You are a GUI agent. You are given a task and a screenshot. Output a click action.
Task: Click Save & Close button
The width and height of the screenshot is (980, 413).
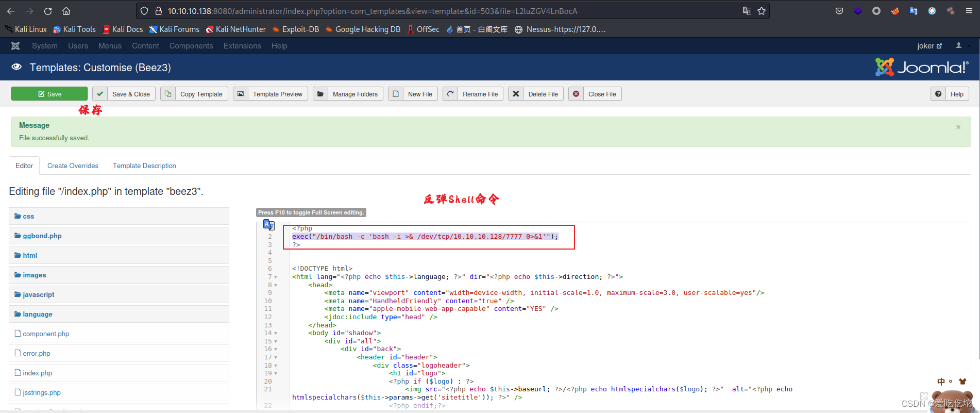coord(124,94)
